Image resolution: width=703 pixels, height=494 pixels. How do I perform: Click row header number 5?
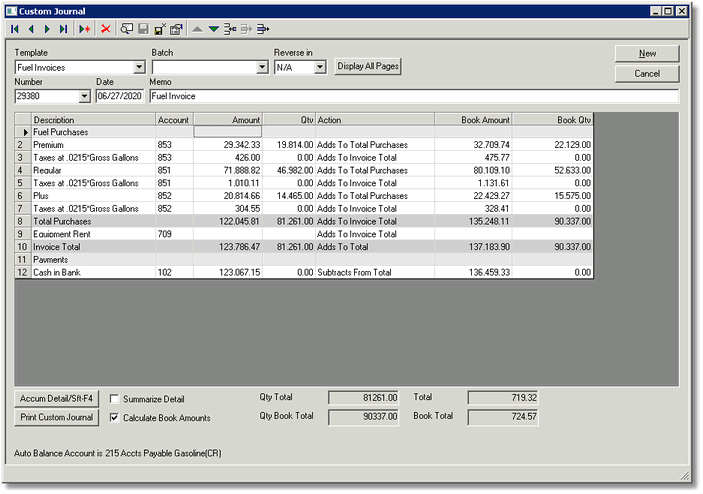[22, 183]
